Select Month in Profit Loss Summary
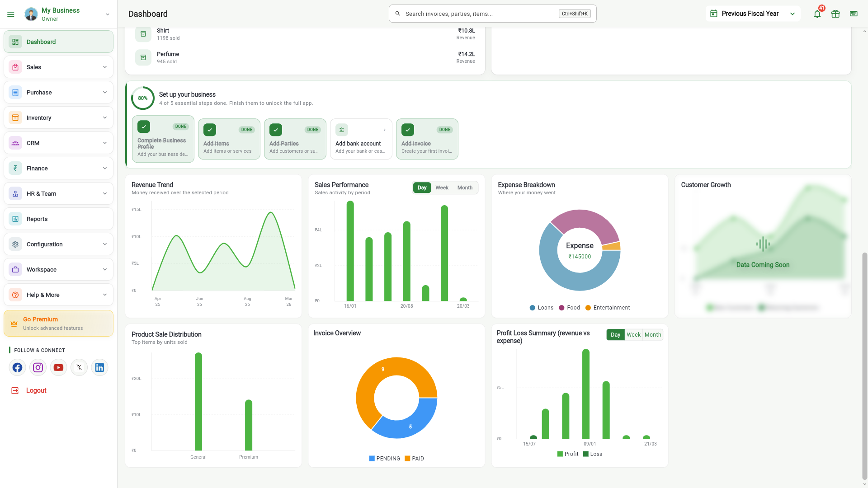 pyautogui.click(x=653, y=335)
